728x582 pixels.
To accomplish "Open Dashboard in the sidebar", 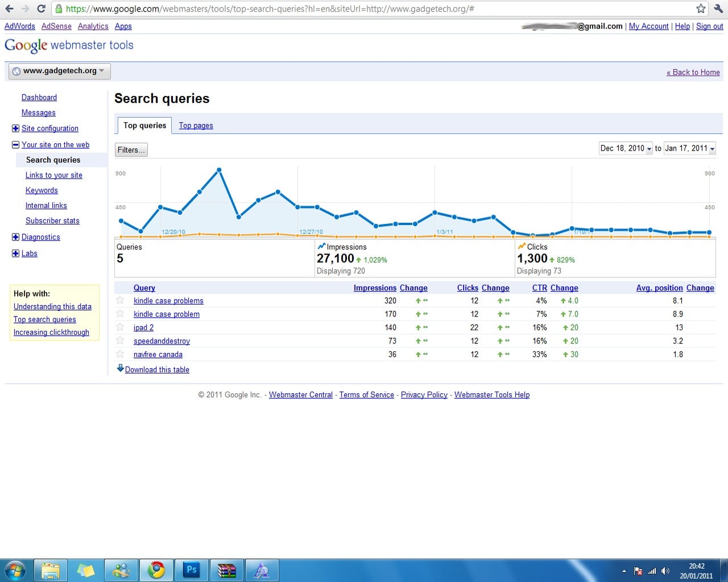I will click(x=39, y=98).
